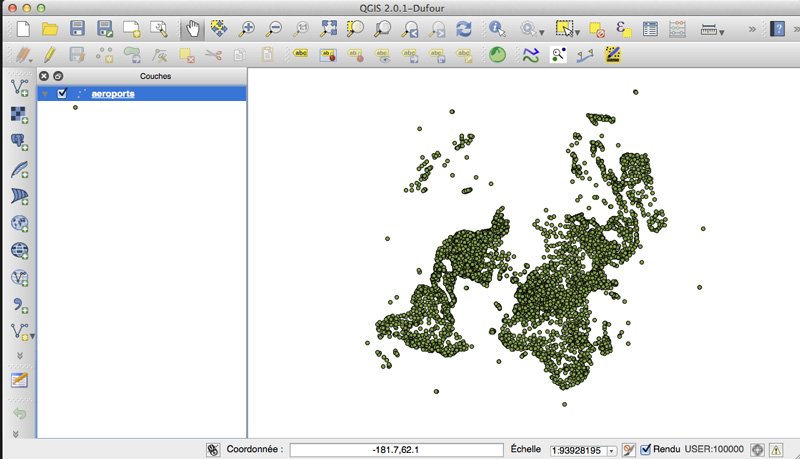Expand the select features tool dropdown
The height and width of the screenshot is (459, 800).
[x=578, y=31]
